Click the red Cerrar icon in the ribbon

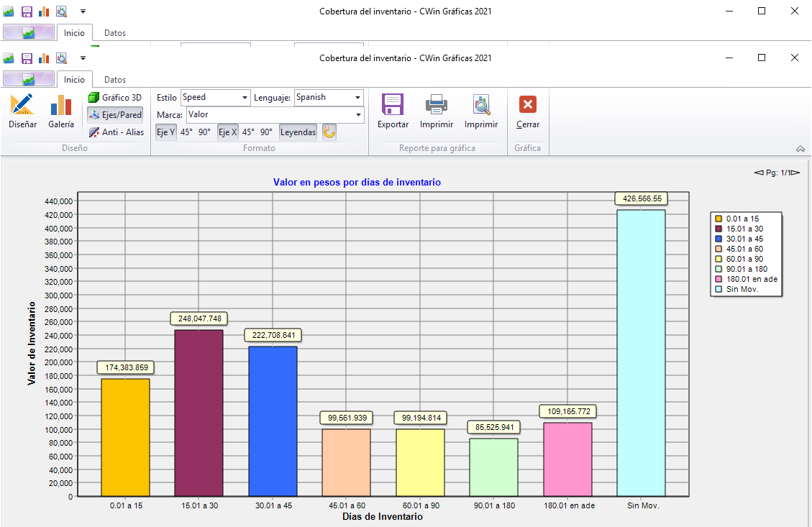click(528, 106)
